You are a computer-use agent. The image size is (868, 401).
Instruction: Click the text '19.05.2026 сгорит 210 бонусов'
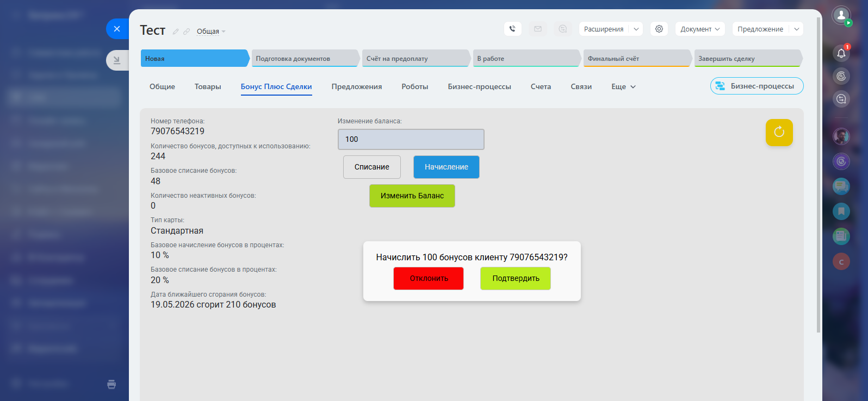213,304
